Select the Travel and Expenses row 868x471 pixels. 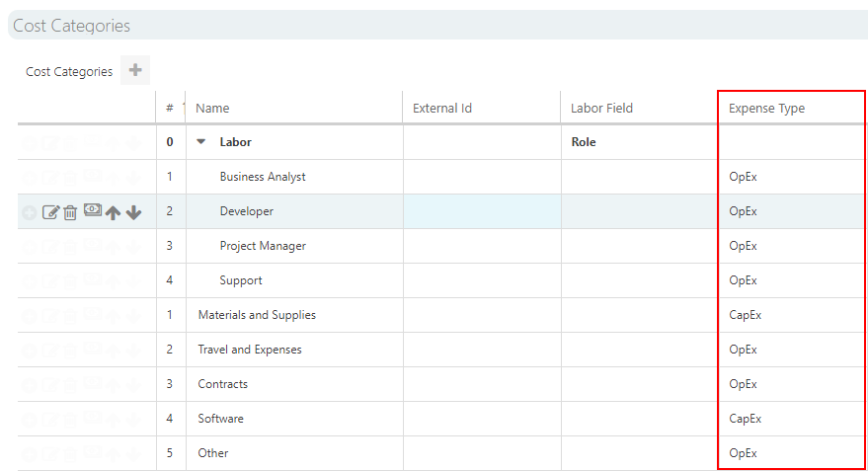pos(250,350)
